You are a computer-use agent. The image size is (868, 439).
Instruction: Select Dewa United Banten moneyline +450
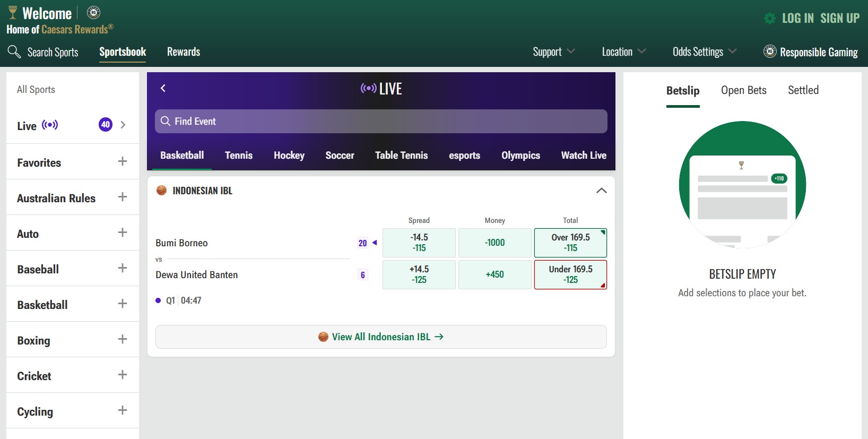tap(495, 274)
